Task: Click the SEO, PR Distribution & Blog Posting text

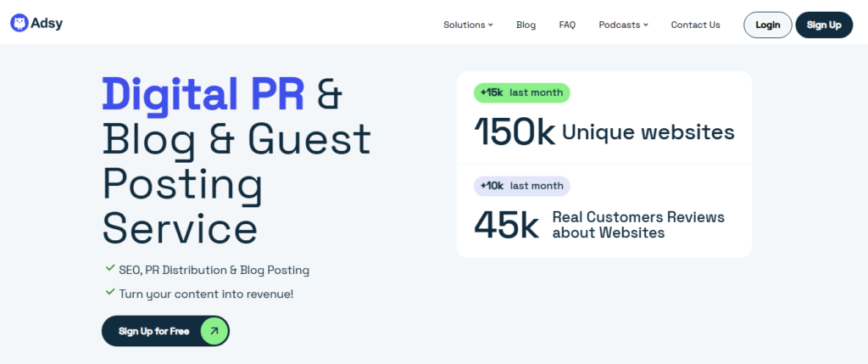Action: [x=214, y=271]
